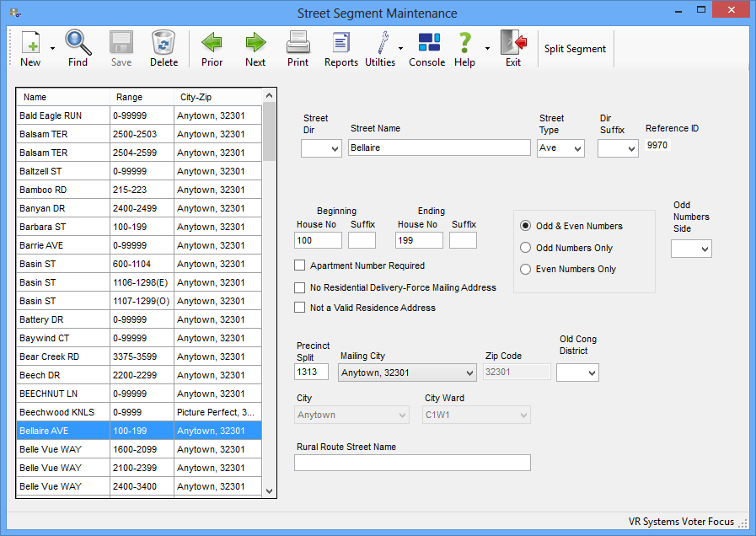
Task: Open the Odd Numbers Side dropdown
Action: pos(691,249)
